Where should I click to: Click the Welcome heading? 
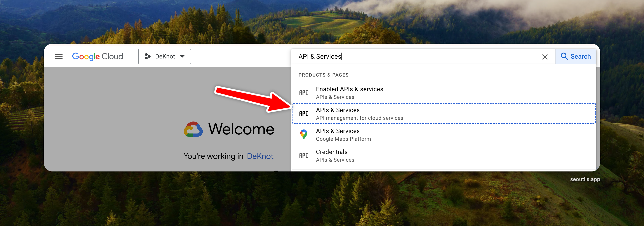[241, 129]
